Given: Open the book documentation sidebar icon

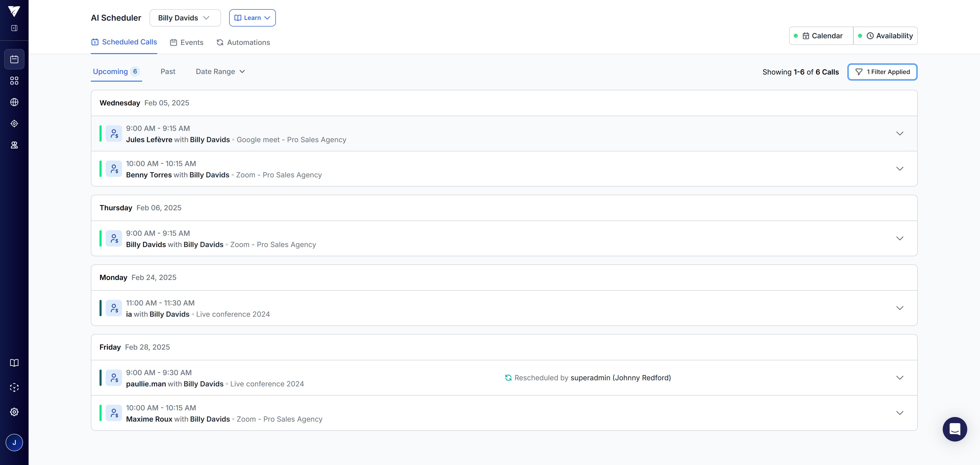Looking at the screenshot, I should coord(14,363).
